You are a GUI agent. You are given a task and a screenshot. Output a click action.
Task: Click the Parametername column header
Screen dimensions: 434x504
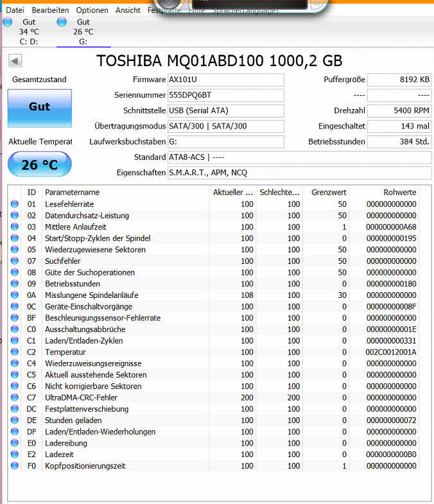click(125, 192)
